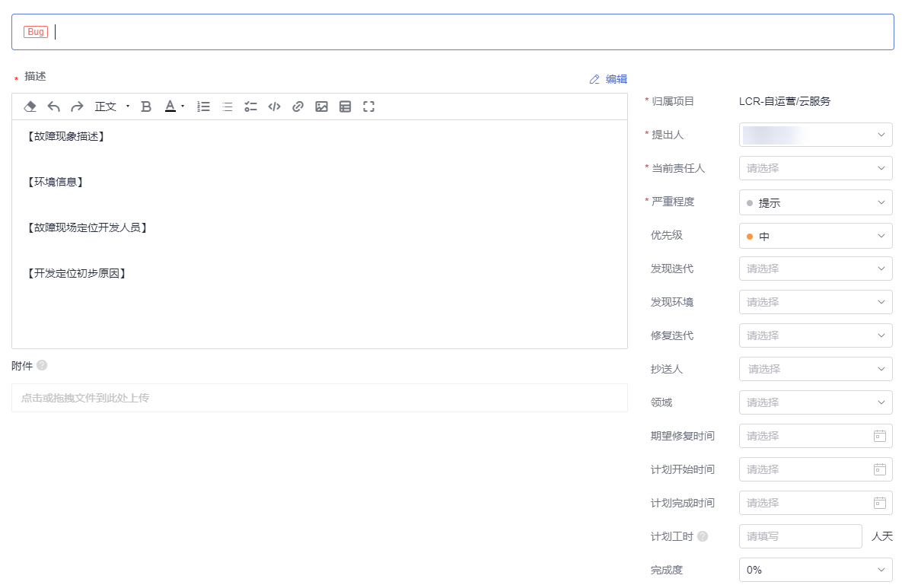
Task: Click the eraser clear formatting icon
Action: (x=30, y=106)
